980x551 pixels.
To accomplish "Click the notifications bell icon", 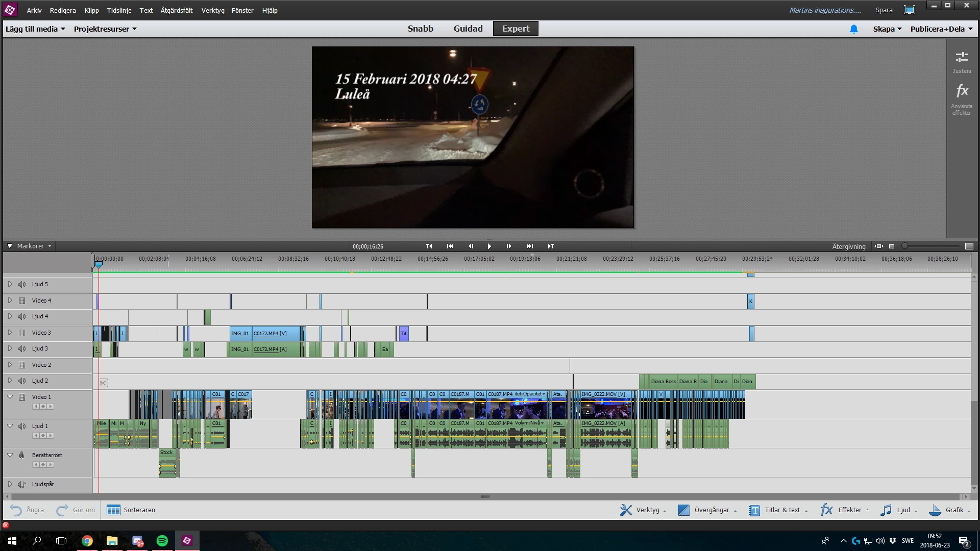I will 854,29.
